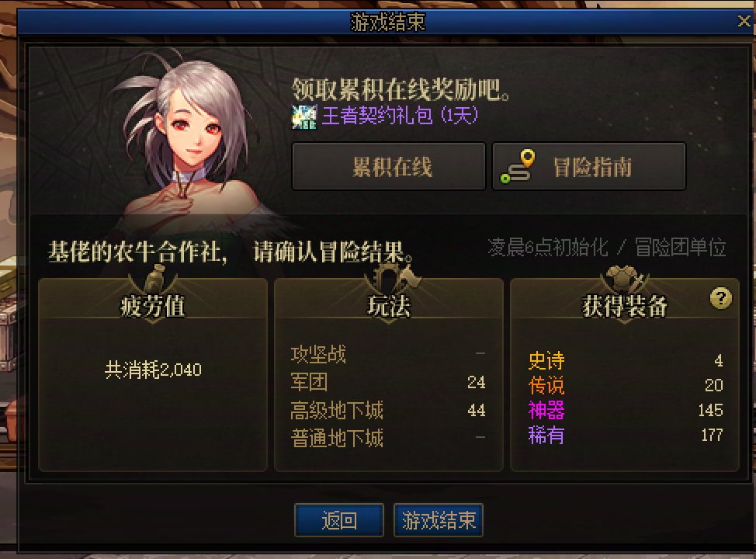Click the potion emblem above 疲劳值
756x559 pixels.
point(154,280)
